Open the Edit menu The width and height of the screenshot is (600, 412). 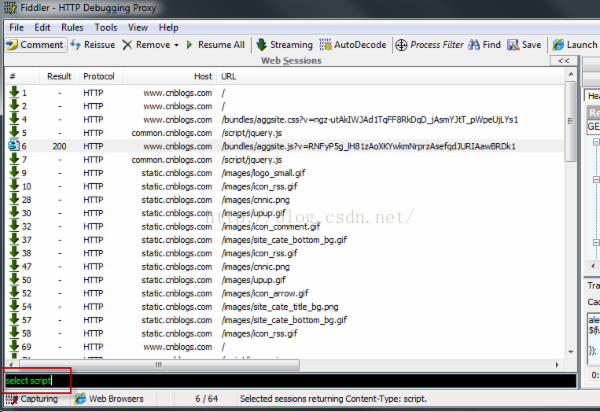tap(42, 28)
